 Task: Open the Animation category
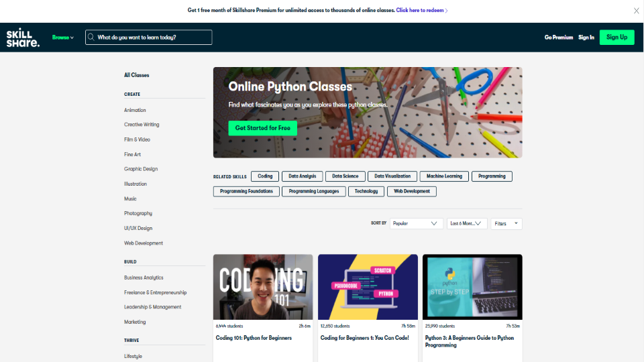(x=135, y=110)
